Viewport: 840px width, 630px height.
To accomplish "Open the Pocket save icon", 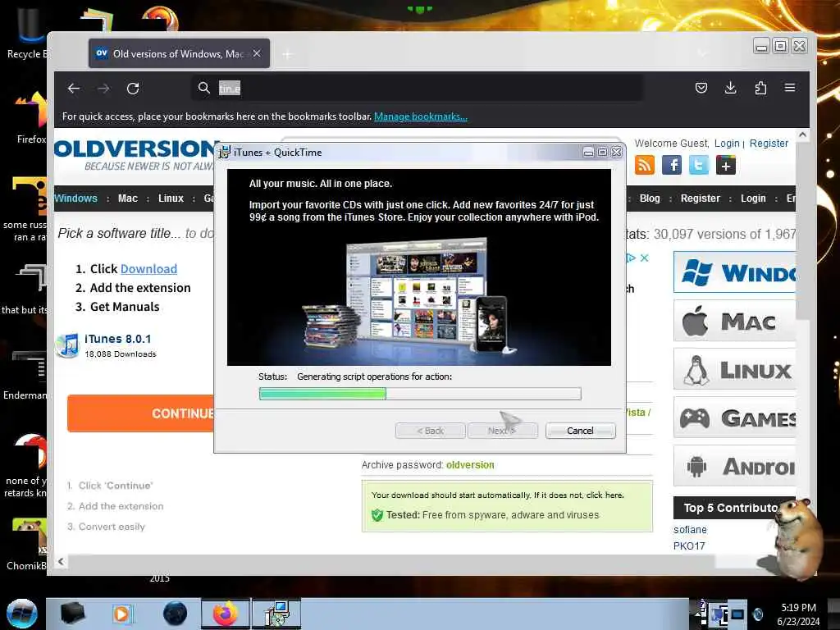I will click(x=701, y=88).
